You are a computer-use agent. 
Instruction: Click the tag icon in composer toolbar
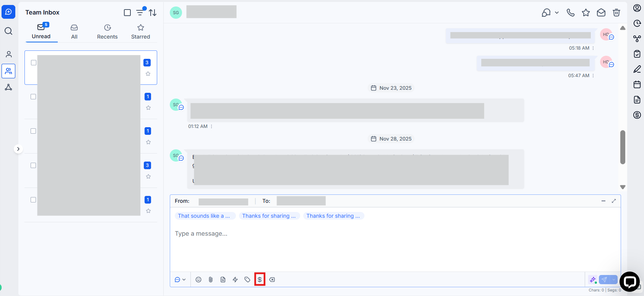247,280
